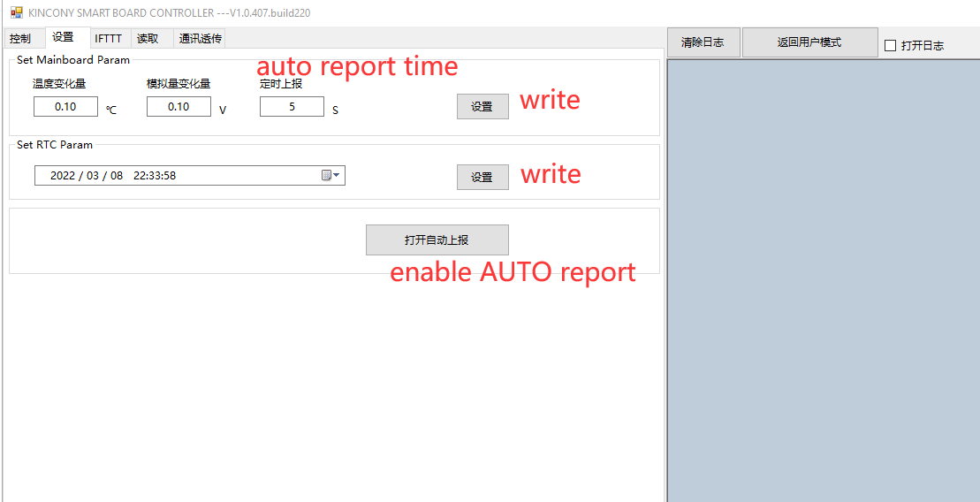Screen dimensions: 980x502
Task: Select the month 03 in RTC date field
Action: pyautogui.click(x=93, y=176)
